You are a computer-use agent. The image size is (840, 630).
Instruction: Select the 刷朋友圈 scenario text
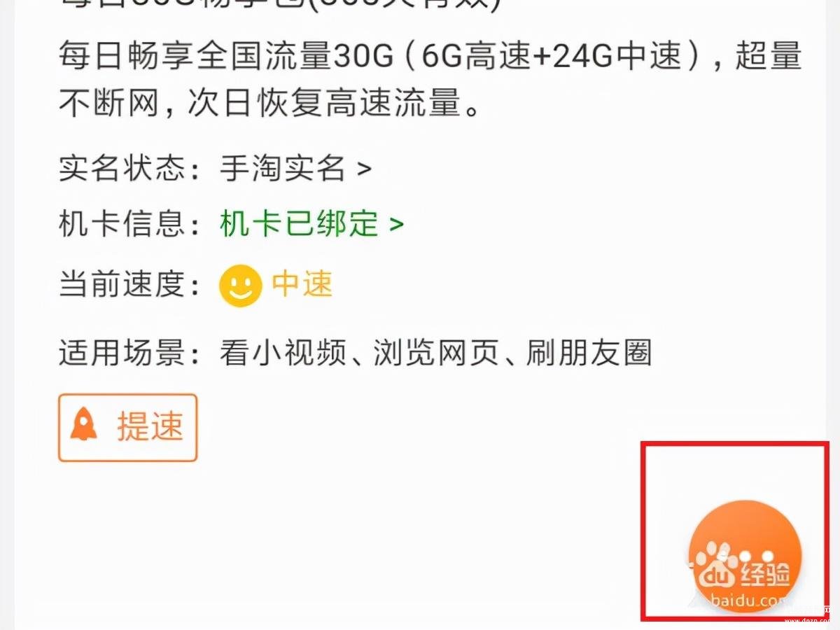[589, 353]
